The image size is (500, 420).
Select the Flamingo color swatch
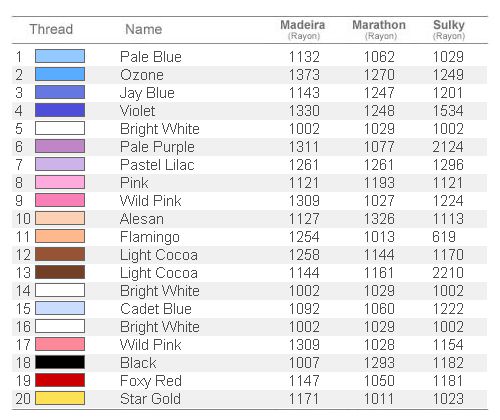[60, 236]
